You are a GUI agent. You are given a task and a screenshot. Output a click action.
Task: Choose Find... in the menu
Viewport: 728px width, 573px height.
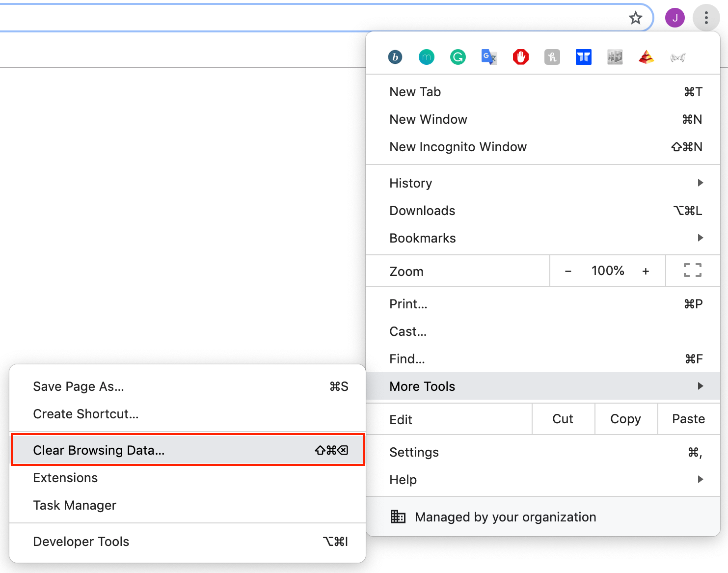(543, 359)
